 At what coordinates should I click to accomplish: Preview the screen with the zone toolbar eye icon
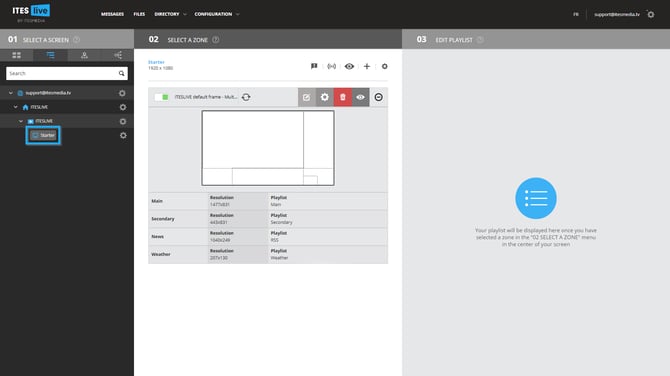click(x=349, y=66)
